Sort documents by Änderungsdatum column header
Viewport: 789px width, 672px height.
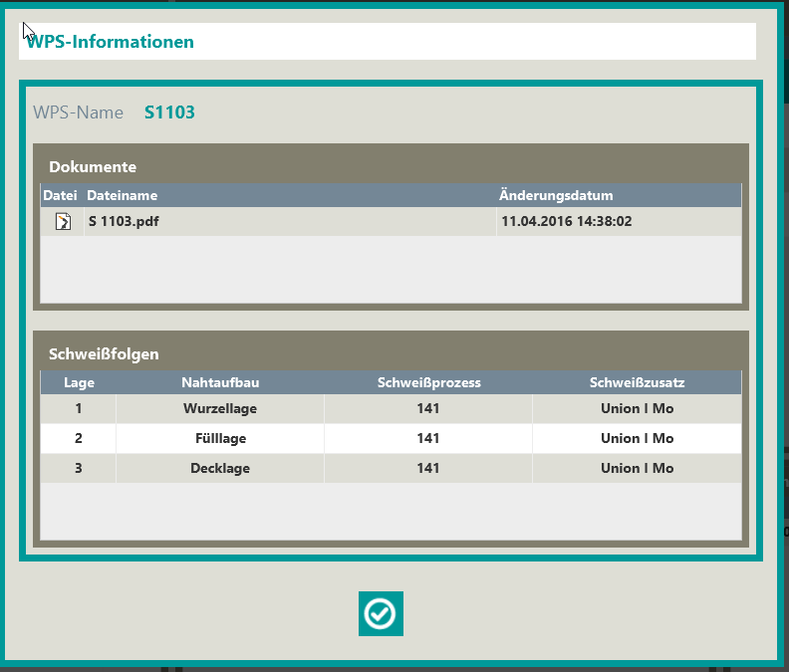click(556, 195)
